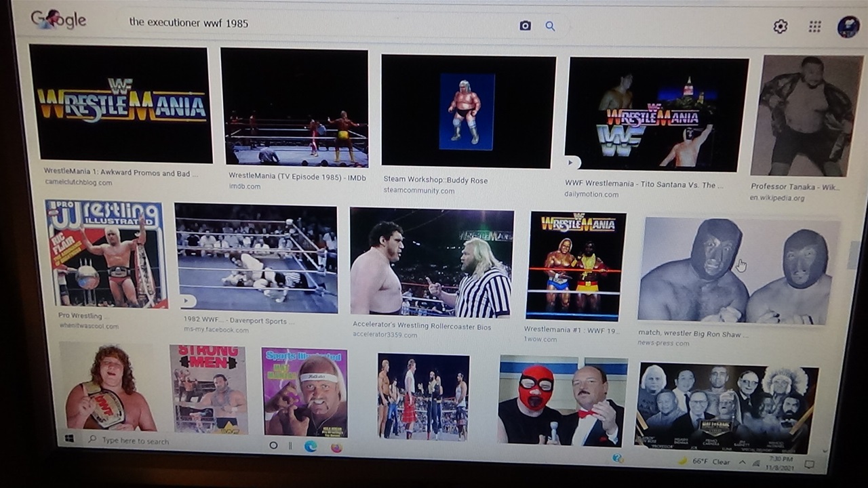Open Accelerator's Wrestling Rollercoaster Bios image
Viewport: 868px width, 488px height.
pyautogui.click(x=431, y=262)
